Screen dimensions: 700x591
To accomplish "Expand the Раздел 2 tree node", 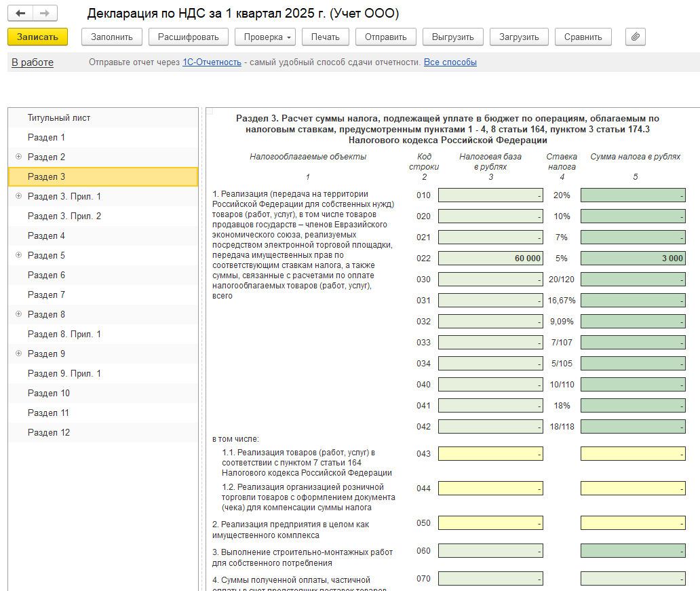I will pos(18,157).
